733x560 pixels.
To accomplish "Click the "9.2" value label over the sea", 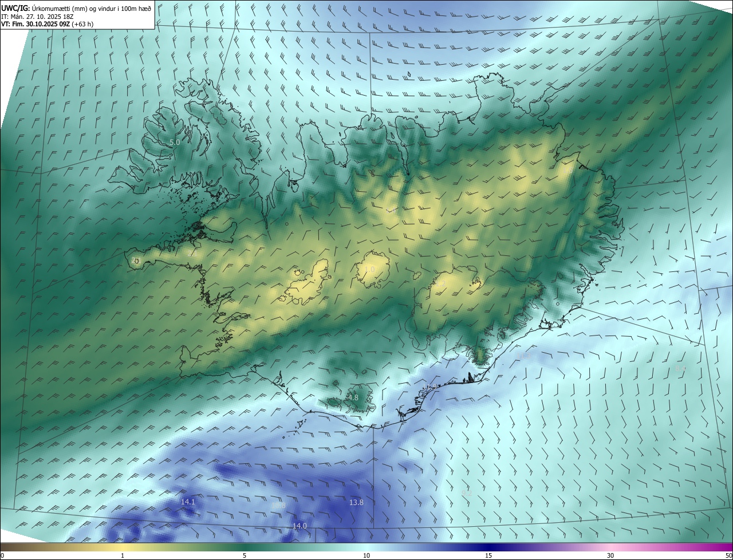I will coord(467,492).
